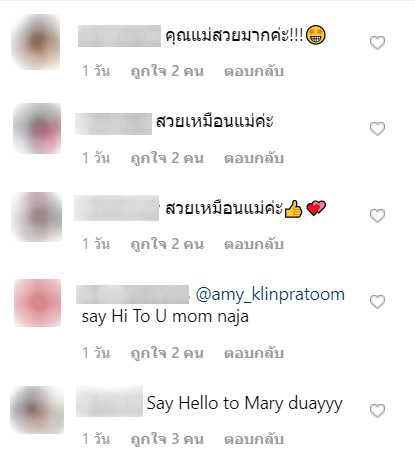The image size is (415, 460).
Task: Like the 'Say Hello to Mary duayyy' comment
Action: (377, 410)
